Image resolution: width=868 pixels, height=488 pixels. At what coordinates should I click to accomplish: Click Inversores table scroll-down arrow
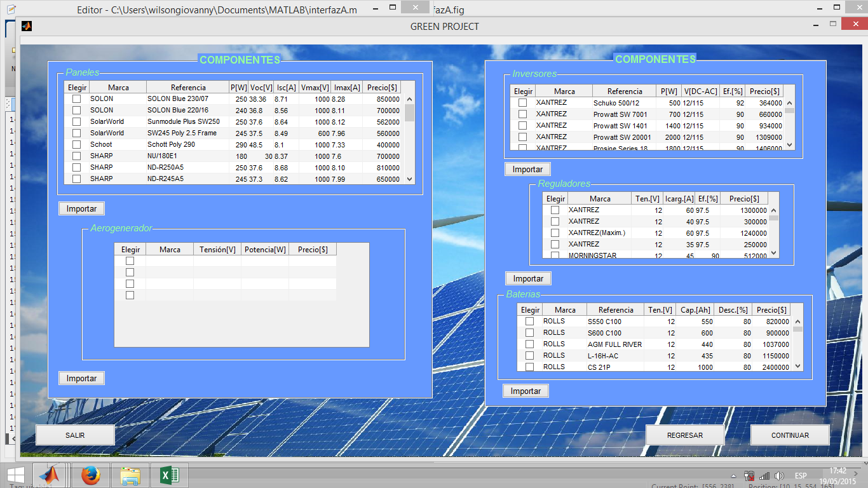click(x=790, y=145)
